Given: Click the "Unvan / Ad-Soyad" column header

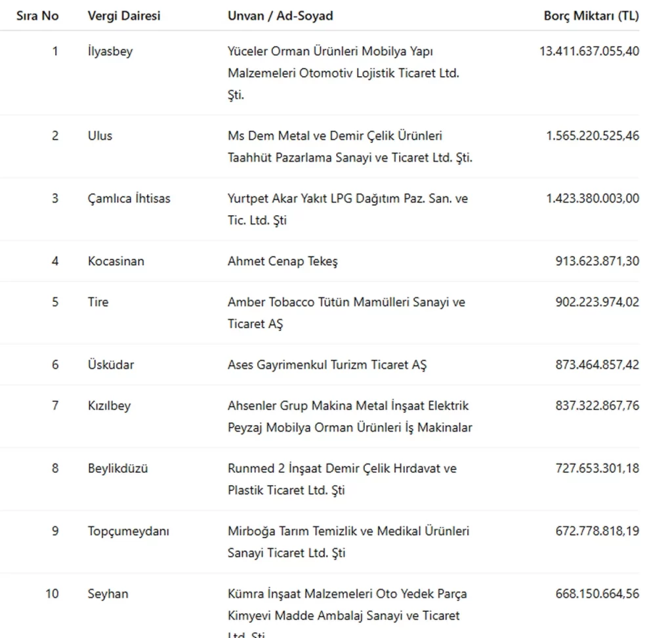Looking at the screenshot, I should pos(280,16).
